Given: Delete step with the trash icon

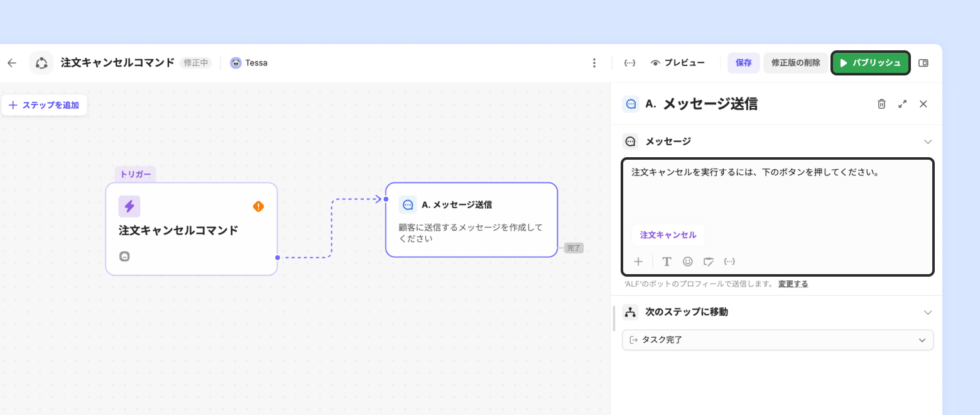Looking at the screenshot, I should coord(881,104).
